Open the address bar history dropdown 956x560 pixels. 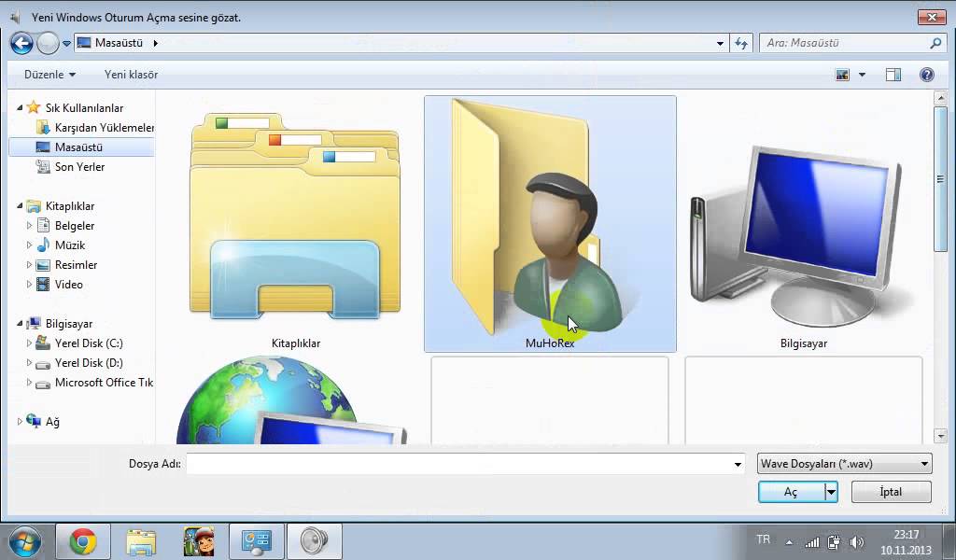click(x=720, y=43)
